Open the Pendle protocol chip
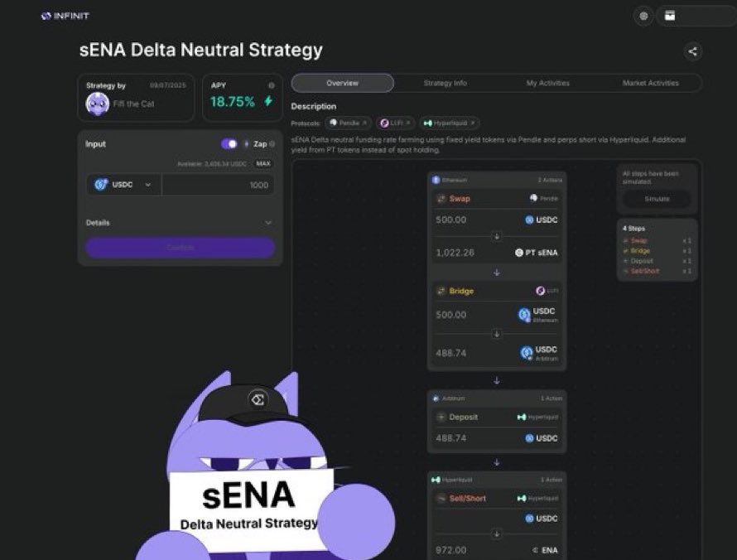This screenshot has width=737, height=560. 348,123
